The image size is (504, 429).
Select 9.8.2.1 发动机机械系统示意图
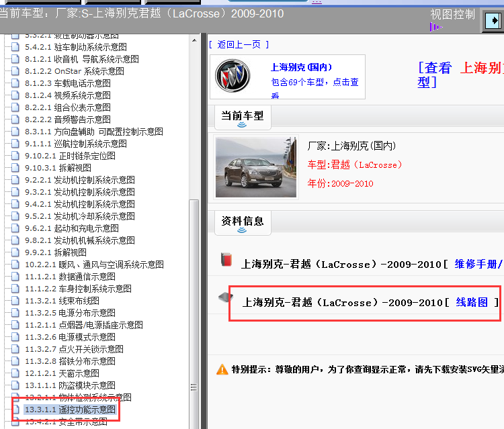coord(80,240)
